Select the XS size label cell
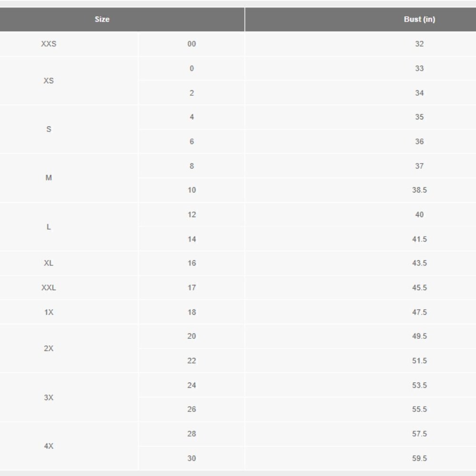476x476 pixels. pos(49,80)
